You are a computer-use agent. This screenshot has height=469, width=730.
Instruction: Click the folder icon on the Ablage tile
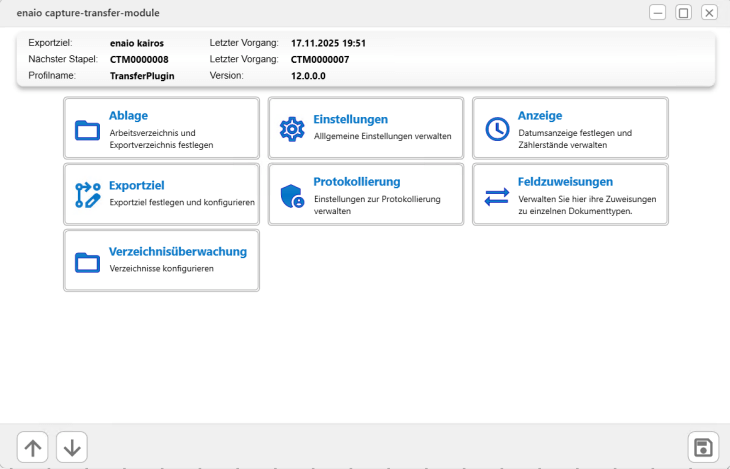click(87, 130)
